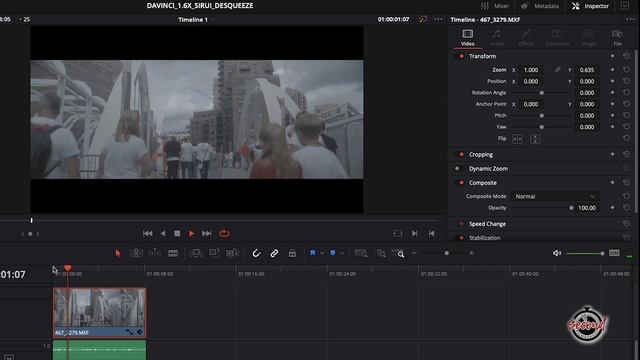Viewport: 640px width, 360px height.
Task: Click the timeline zoom in plus button
Action: [x=471, y=253]
